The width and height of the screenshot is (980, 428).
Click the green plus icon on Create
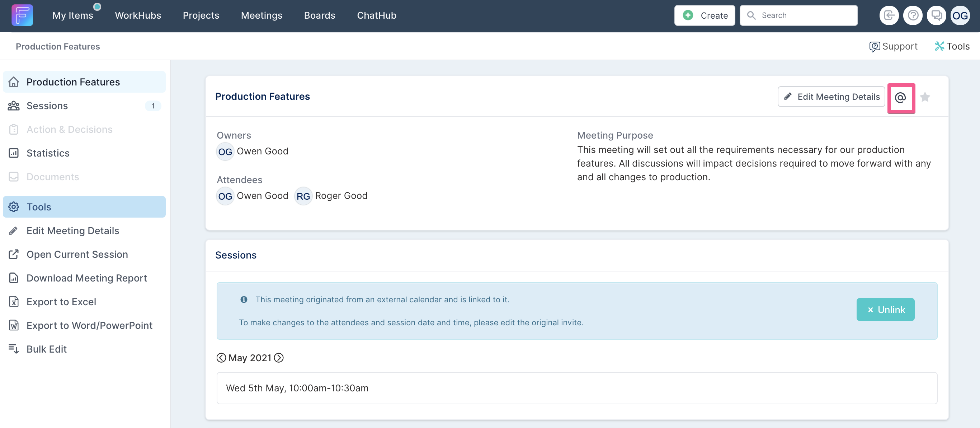coord(688,15)
